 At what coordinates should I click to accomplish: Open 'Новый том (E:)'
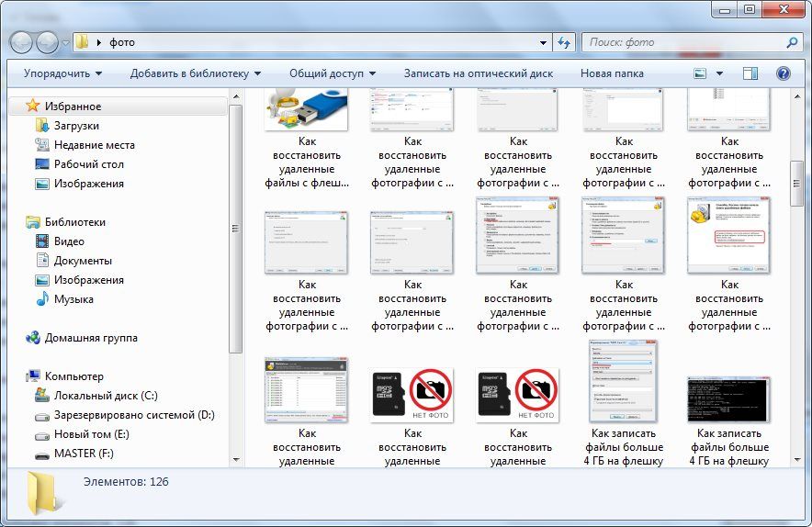coord(92,434)
